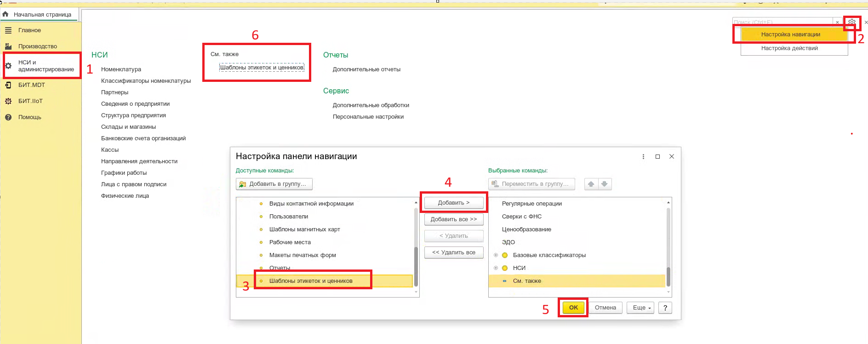Open the Номенклатура link under НСИ
Viewport: 868px width, 344px height.
[121, 69]
